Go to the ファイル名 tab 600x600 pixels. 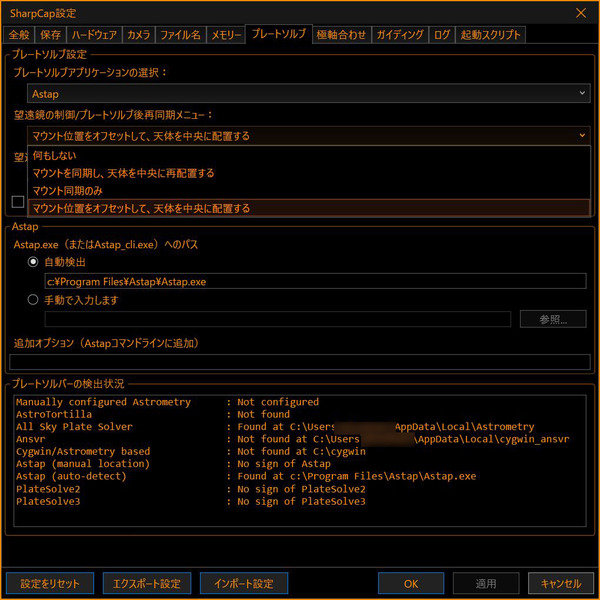coord(181,35)
